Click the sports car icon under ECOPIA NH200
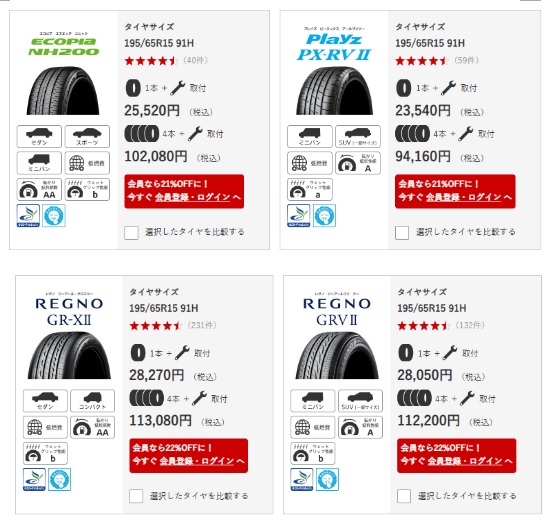The width and height of the screenshot is (553, 525). pyautogui.click(x=87, y=136)
